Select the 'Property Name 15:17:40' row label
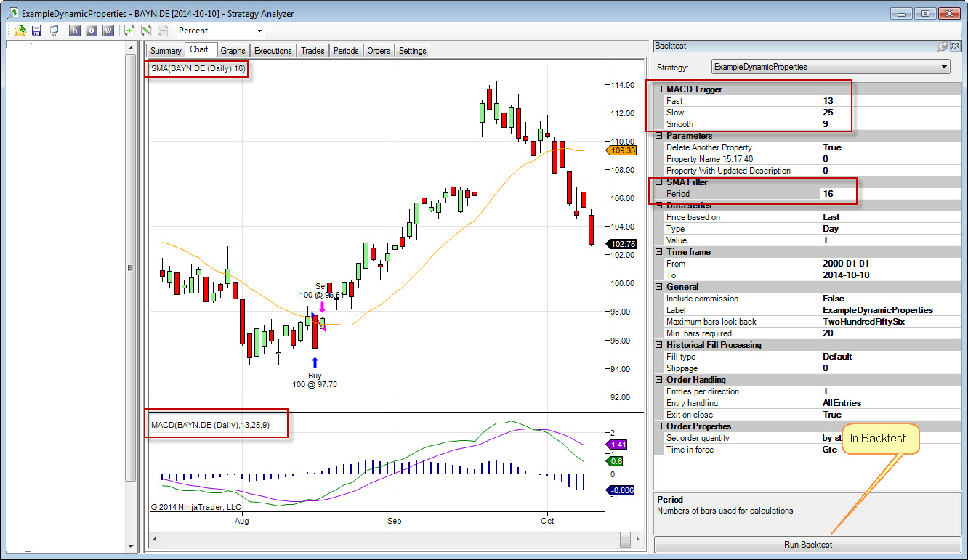Viewport: 968px width, 560px height. 709,159
